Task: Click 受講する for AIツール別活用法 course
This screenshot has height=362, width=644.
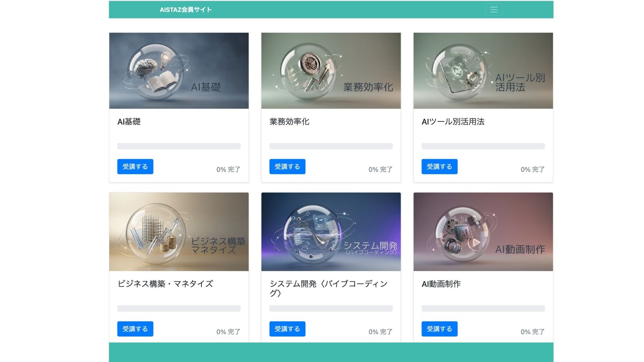Action: pos(439,167)
